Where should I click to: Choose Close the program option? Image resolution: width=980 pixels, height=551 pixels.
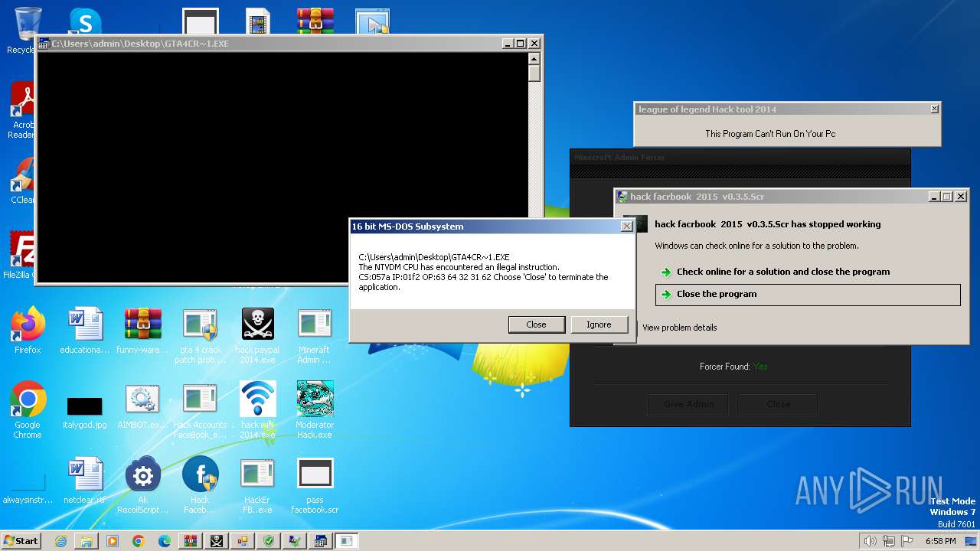pyautogui.click(x=808, y=294)
